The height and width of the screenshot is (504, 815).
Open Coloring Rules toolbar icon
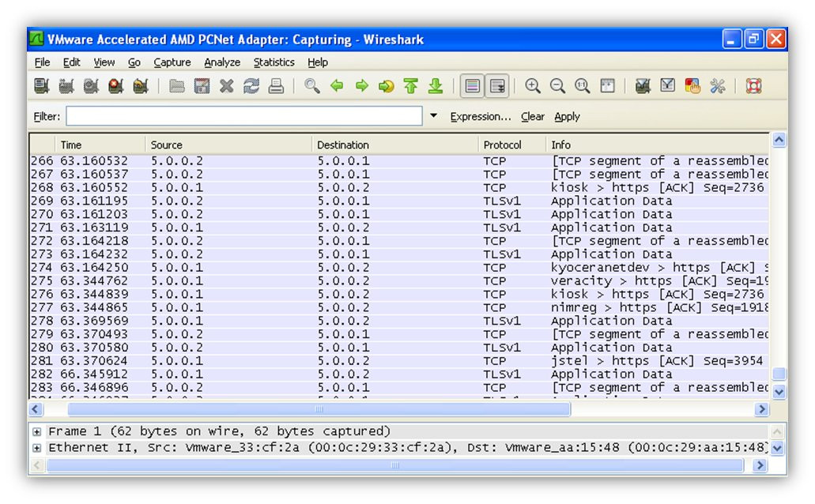(692, 86)
